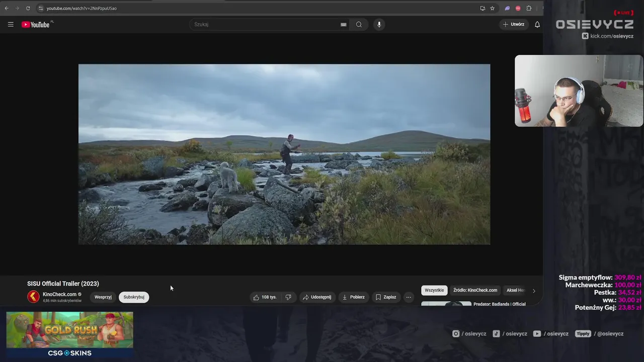
Task: Reload the page with the refresh icon
Action: pyautogui.click(x=28, y=8)
